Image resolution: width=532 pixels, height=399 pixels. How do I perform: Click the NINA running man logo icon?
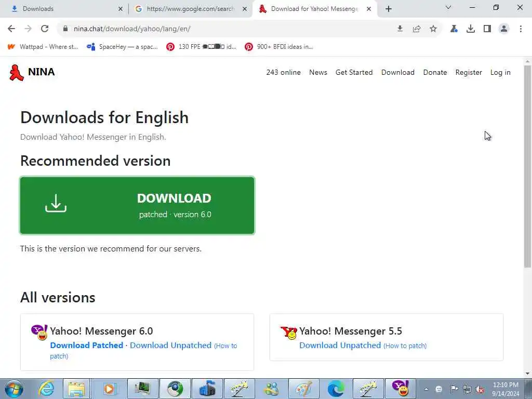point(16,73)
